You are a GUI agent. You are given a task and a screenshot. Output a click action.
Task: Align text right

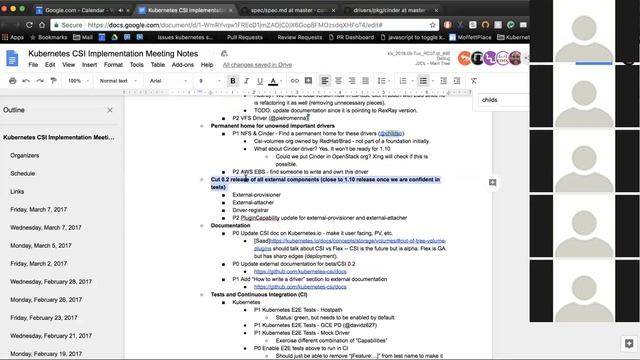pyautogui.click(x=352, y=81)
